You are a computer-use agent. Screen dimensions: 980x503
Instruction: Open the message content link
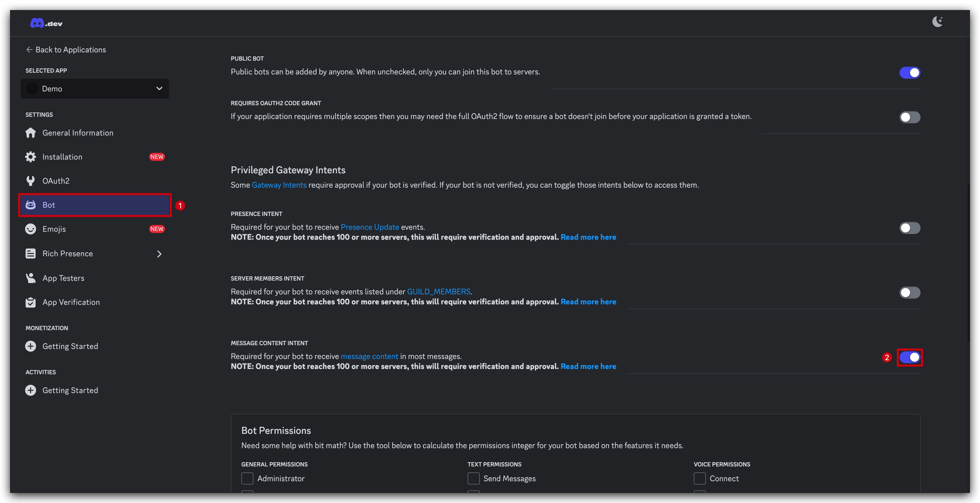pos(369,356)
